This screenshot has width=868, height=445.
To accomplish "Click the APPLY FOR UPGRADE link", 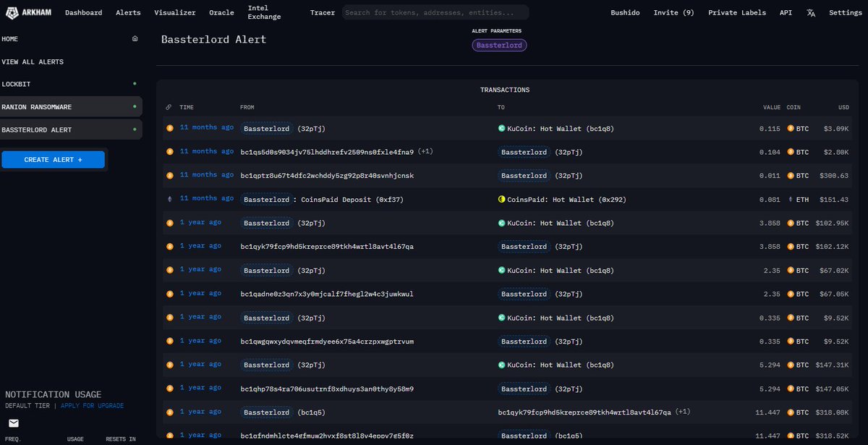I will coord(92,406).
